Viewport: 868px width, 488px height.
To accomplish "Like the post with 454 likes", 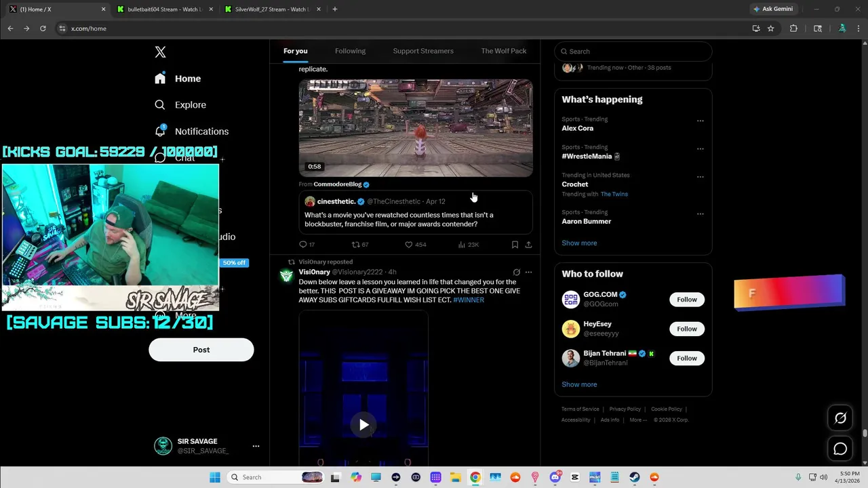I will (x=415, y=245).
